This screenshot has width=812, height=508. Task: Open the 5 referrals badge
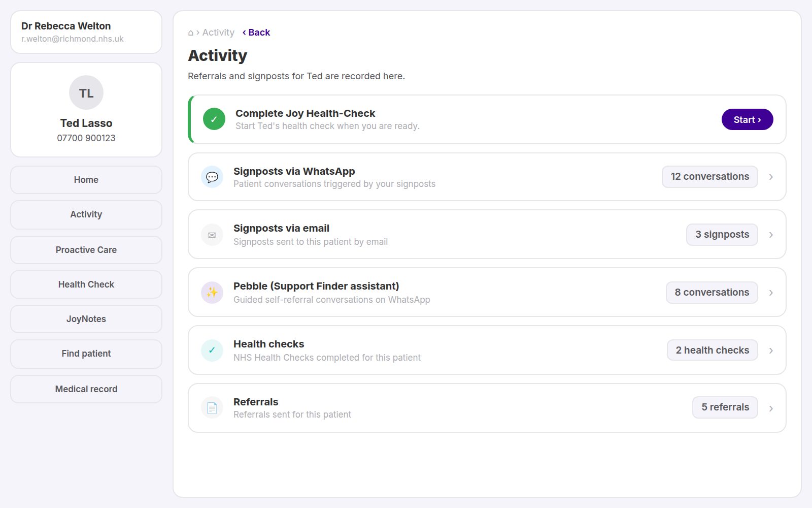[x=725, y=407]
